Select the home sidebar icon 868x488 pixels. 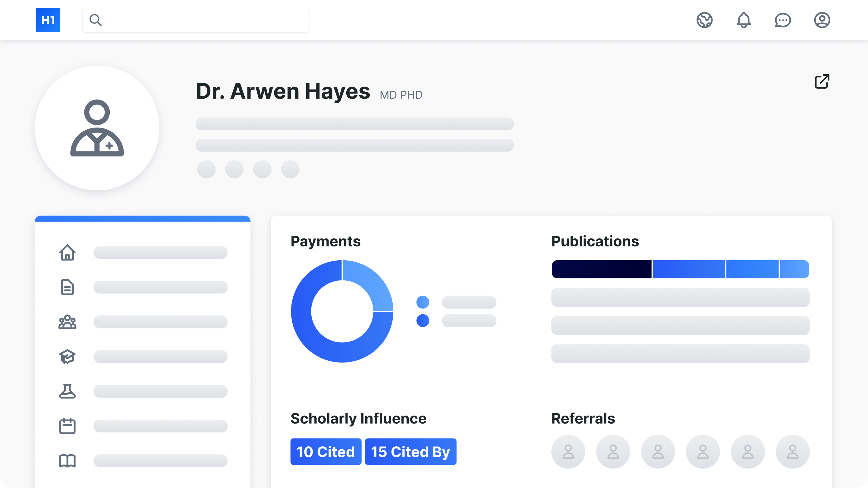tap(68, 252)
